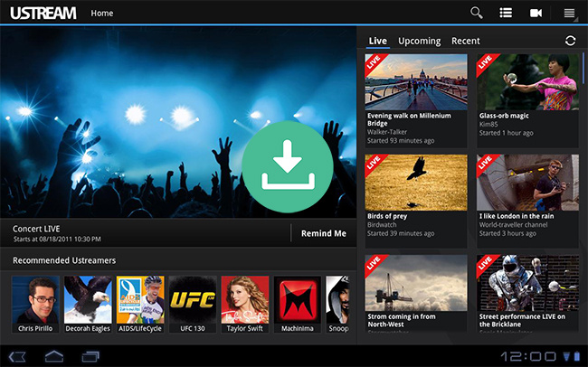
Task: Tap the battery status icon
Action: point(577,356)
